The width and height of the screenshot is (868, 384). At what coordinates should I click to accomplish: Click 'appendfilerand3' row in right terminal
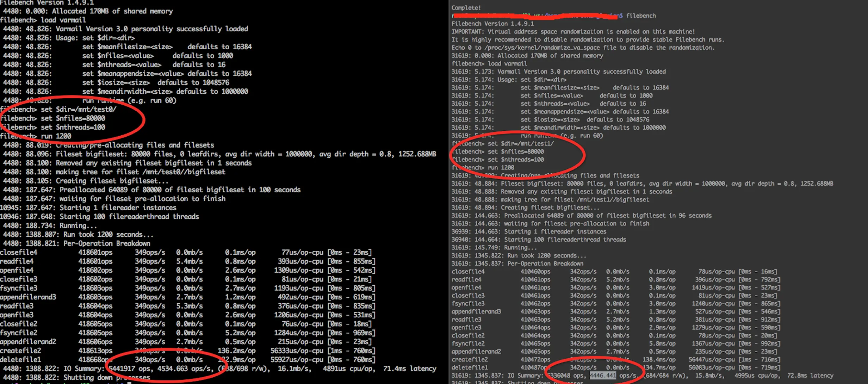[616, 311]
